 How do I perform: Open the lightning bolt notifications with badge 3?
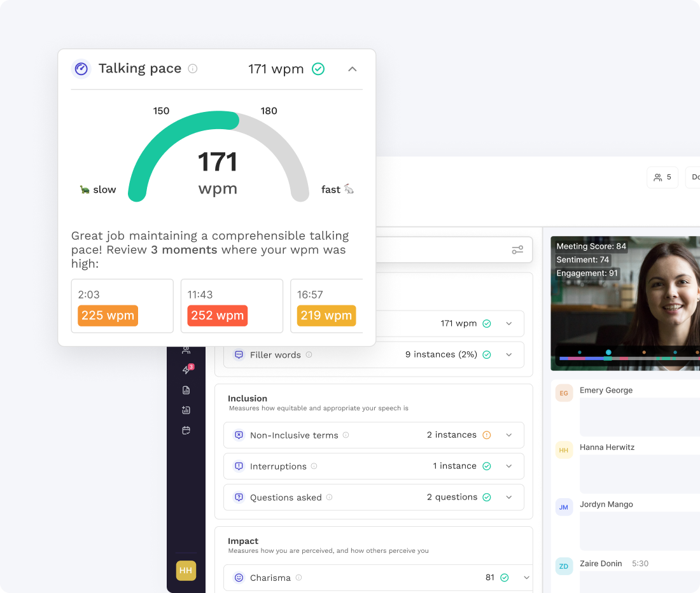tap(186, 369)
